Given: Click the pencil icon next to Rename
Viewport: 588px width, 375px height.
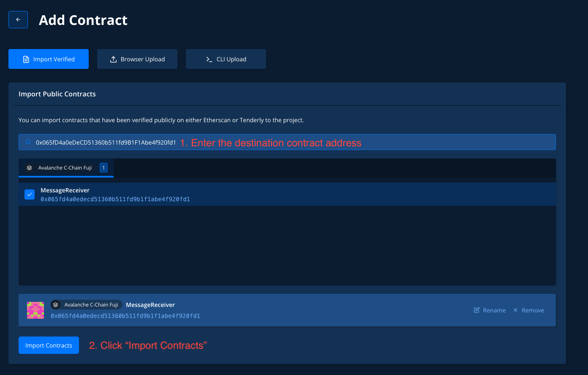Looking at the screenshot, I should [x=476, y=310].
